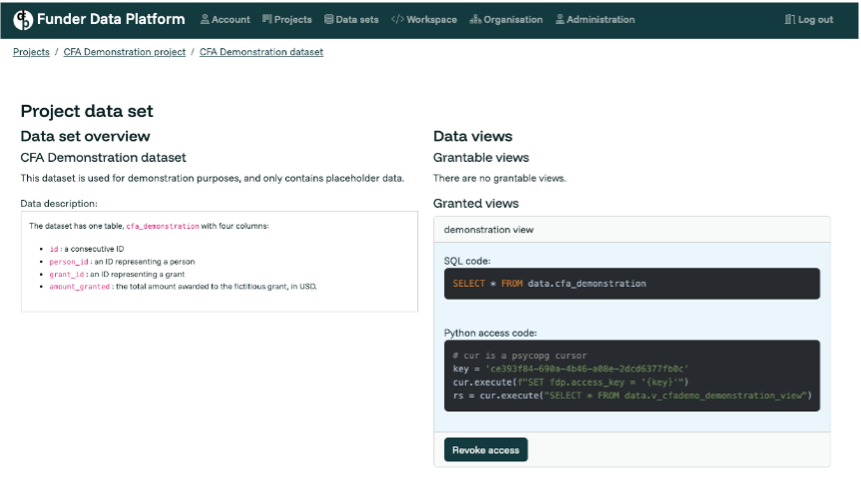Click the Python access code block
Viewport: 861px width, 501px height.
pyautogui.click(x=631, y=376)
